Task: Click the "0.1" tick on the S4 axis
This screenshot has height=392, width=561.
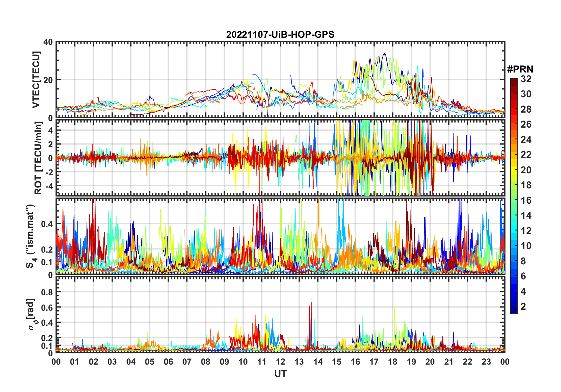Action: 47,262
